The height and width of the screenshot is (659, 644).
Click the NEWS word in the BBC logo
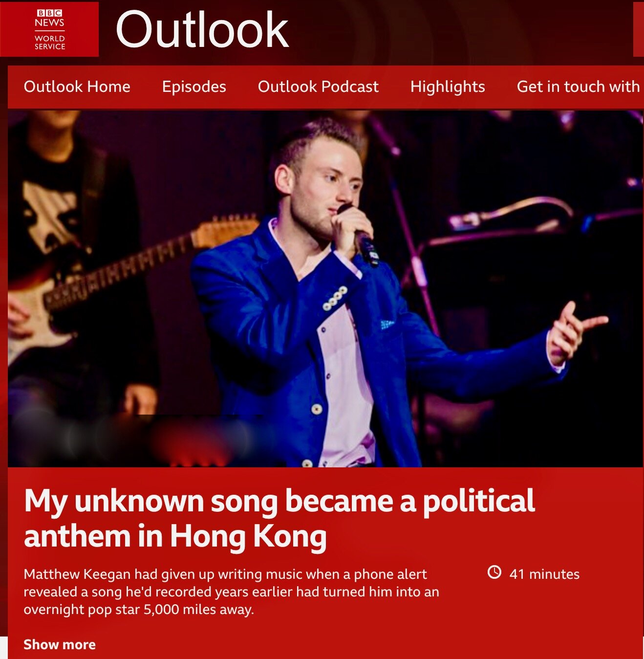(x=49, y=22)
